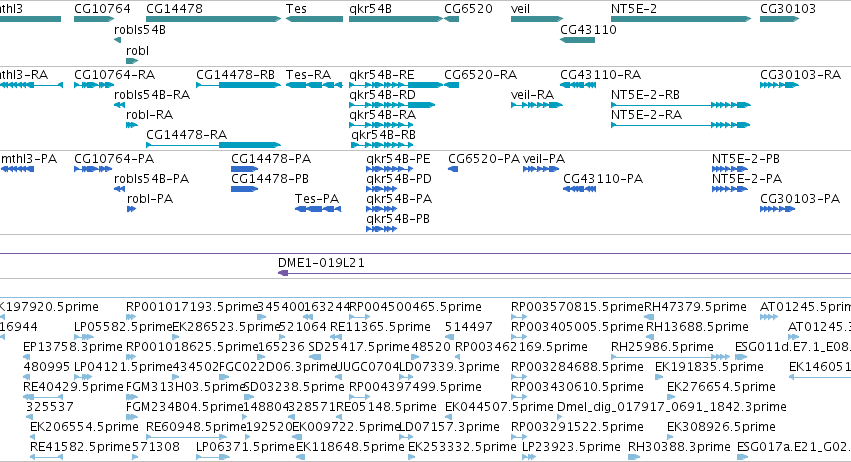Click the qkr54B-PE protein label
Viewport: 851px width, 462px height.
[x=398, y=159]
